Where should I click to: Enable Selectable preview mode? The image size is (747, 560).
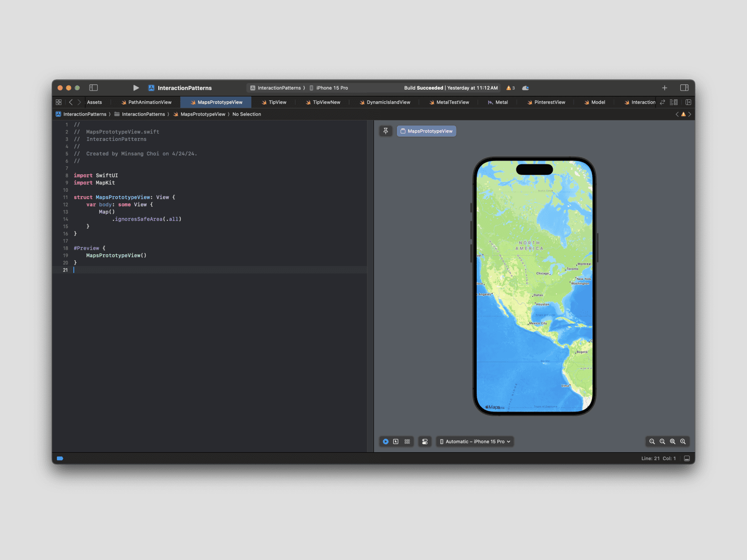click(396, 441)
